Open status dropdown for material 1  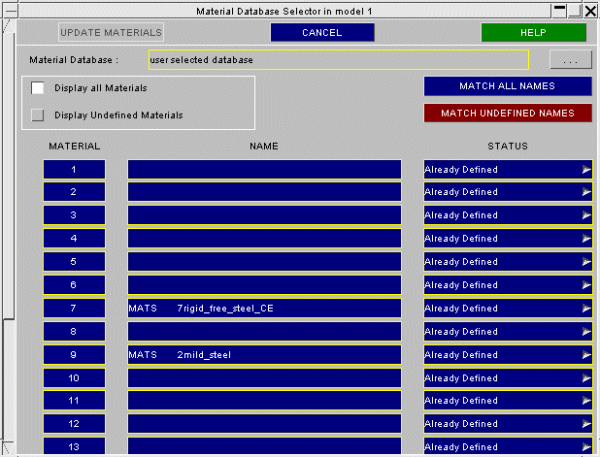point(508,169)
